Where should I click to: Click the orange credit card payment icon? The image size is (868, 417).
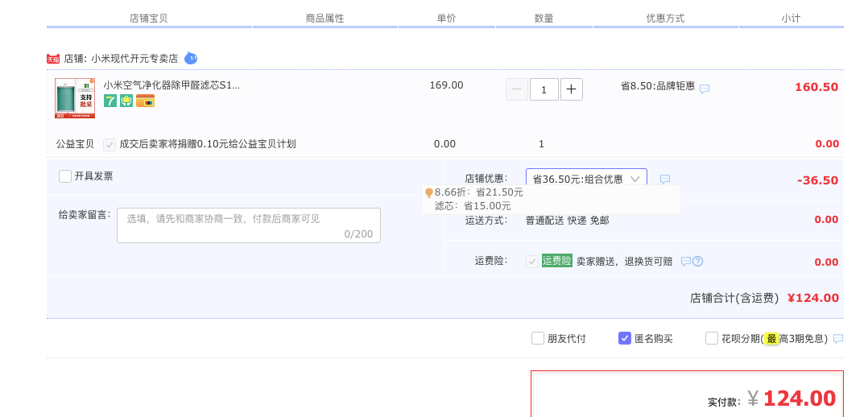[x=145, y=101]
